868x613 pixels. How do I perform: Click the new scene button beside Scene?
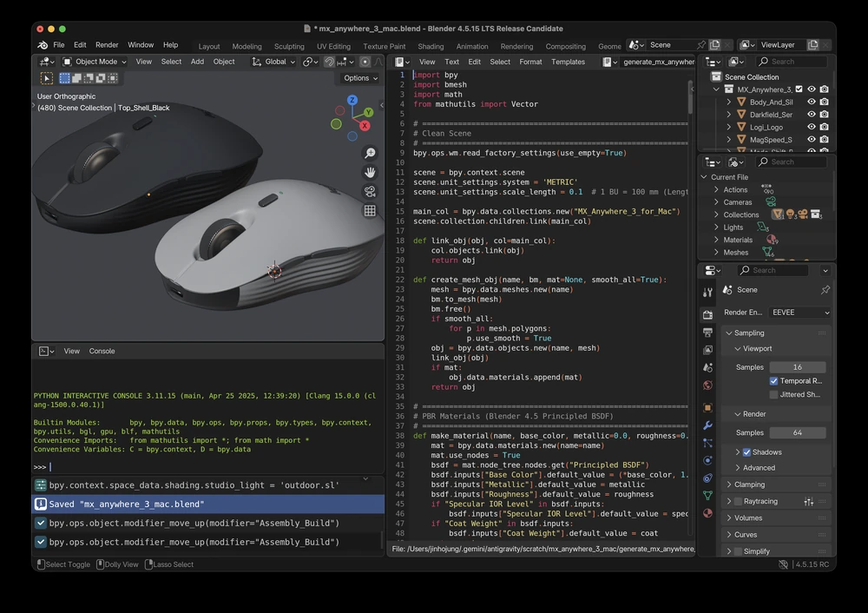[x=715, y=45]
